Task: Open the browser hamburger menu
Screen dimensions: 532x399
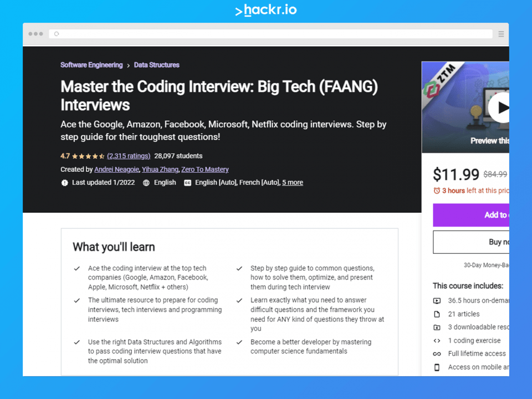Action: (x=501, y=34)
